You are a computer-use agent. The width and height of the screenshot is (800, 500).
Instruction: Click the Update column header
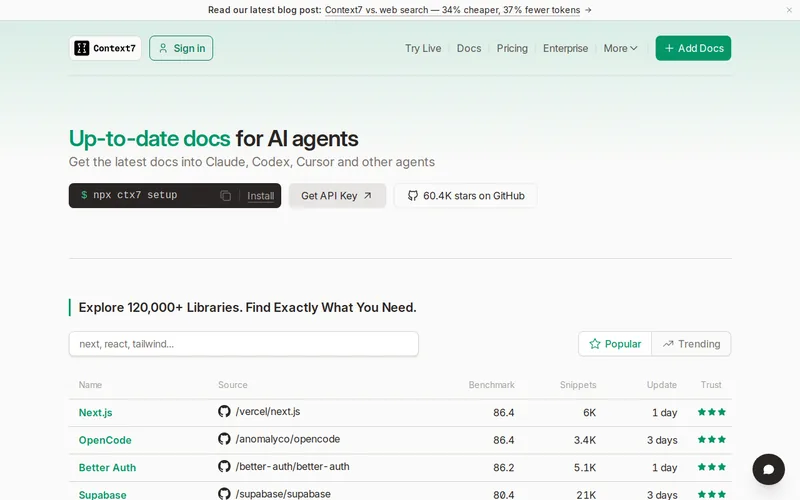tap(662, 385)
